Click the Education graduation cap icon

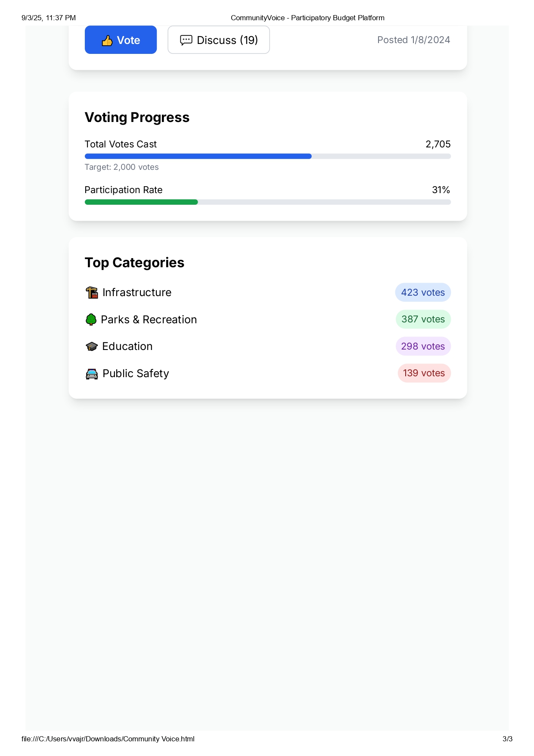click(x=92, y=347)
